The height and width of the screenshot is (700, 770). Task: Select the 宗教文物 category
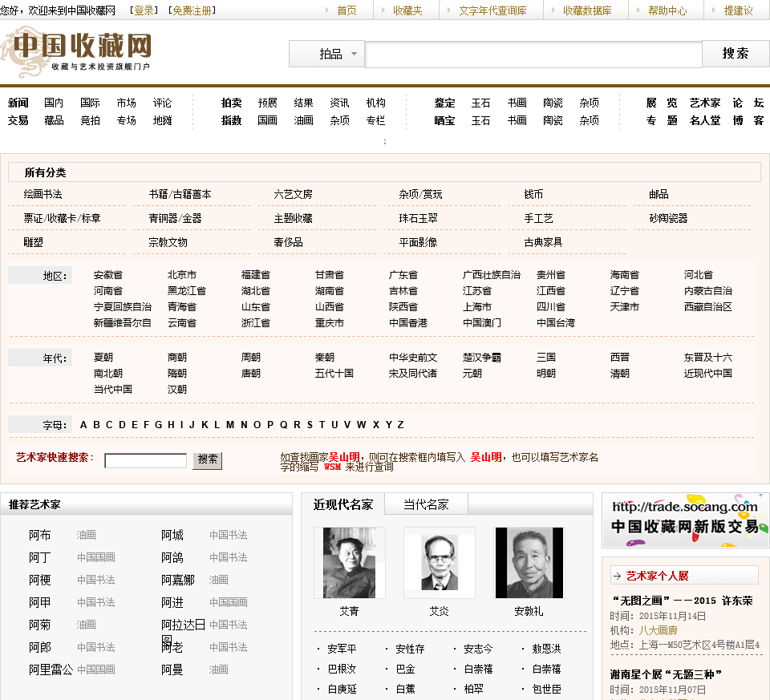click(168, 242)
